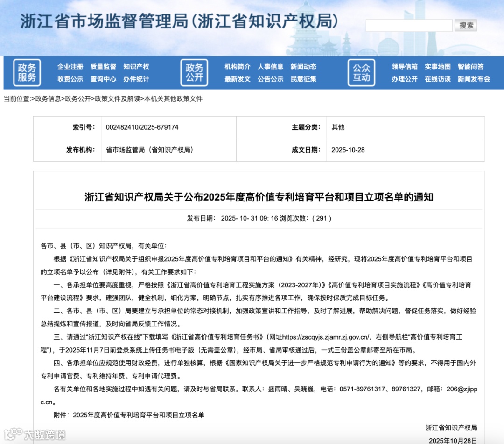
Task: Open 质量监督 menu link
Action: pyautogui.click(x=103, y=67)
